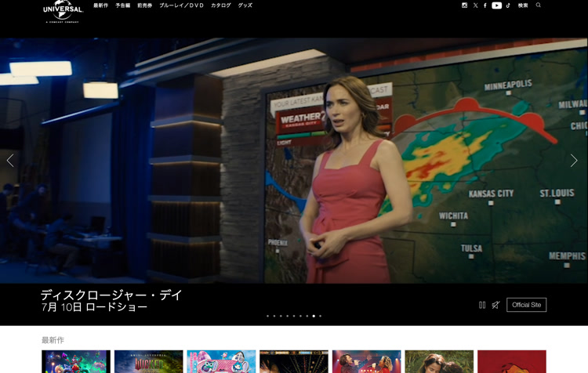Jump to the fifth carousel dot
The image size is (588, 373).
tap(294, 316)
